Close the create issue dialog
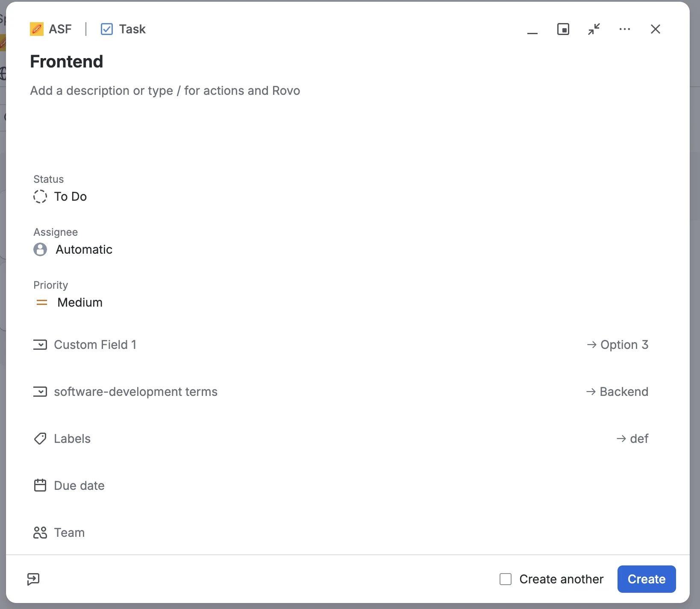 tap(656, 29)
